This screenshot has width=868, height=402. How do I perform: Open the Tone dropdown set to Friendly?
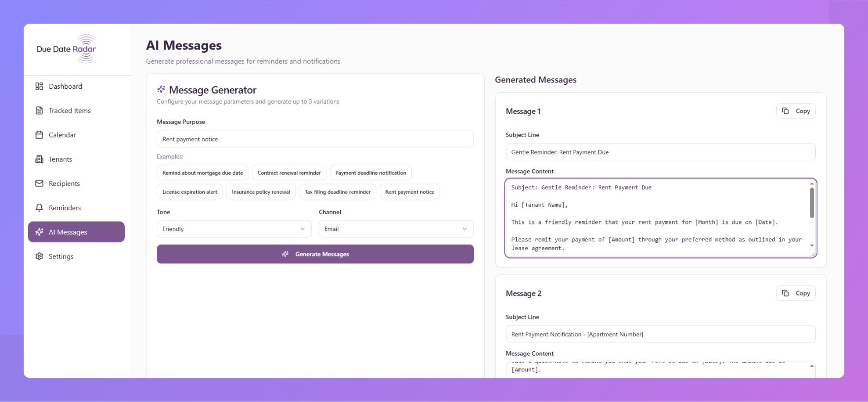coord(234,229)
